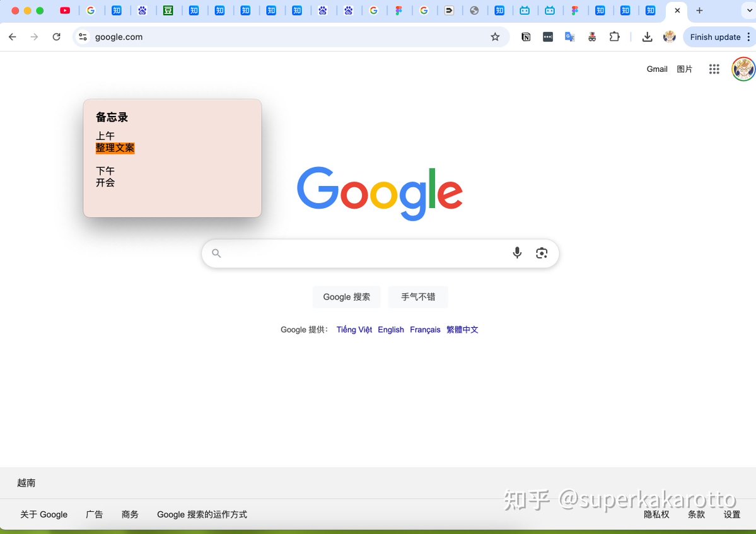Show the Downloads panel
Image resolution: width=756 pixels, height=534 pixels.
[x=648, y=37]
